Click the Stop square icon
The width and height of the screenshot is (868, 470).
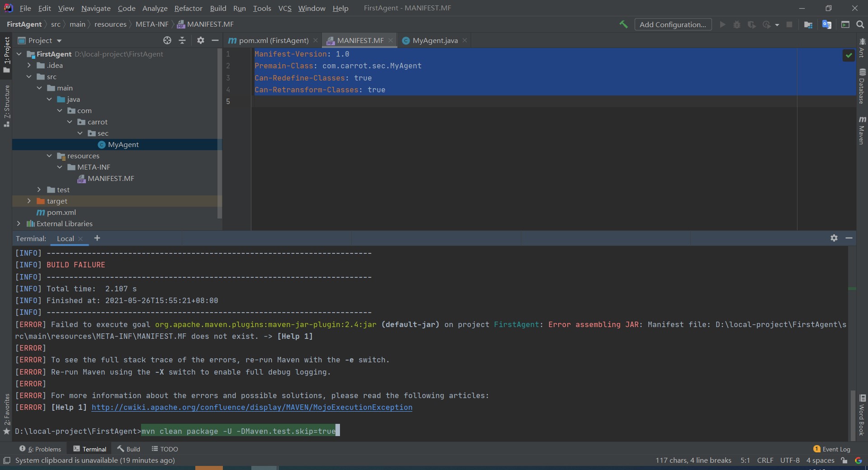tap(789, 24)
